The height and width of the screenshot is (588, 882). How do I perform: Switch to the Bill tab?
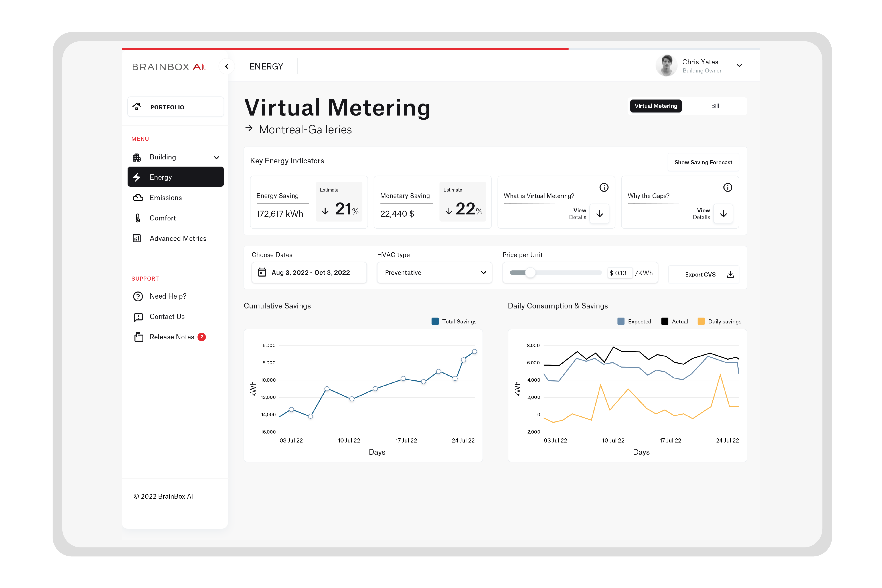pyautogui.click(x=715, y=106)
